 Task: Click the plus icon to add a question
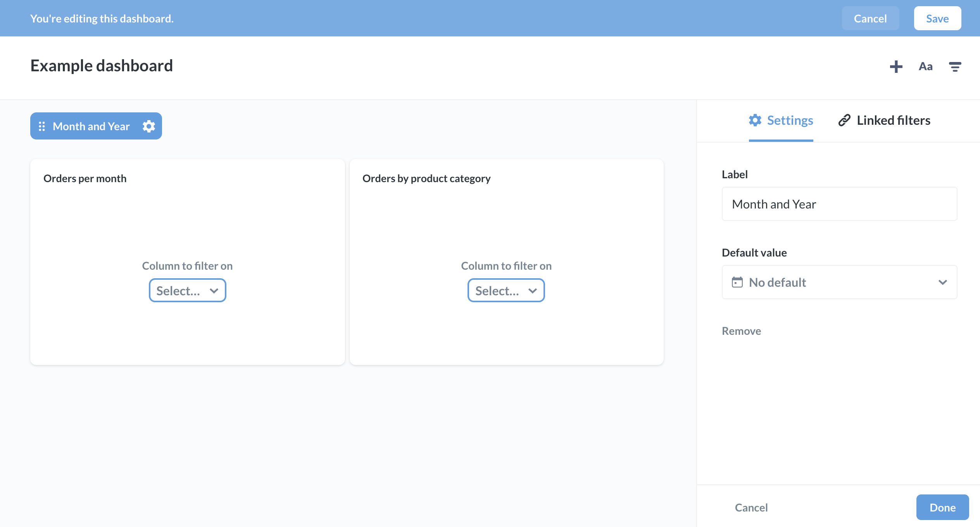coord(895,67)
